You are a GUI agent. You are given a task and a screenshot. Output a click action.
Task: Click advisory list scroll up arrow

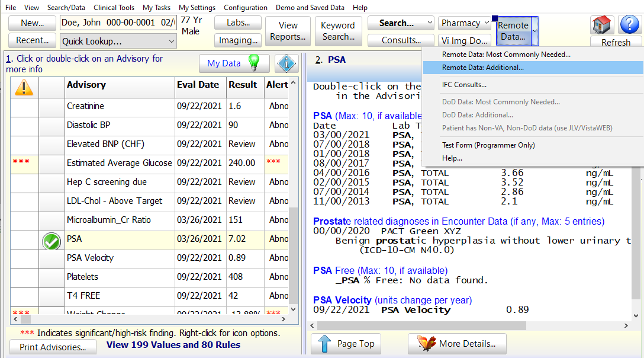tap(293, 82)
